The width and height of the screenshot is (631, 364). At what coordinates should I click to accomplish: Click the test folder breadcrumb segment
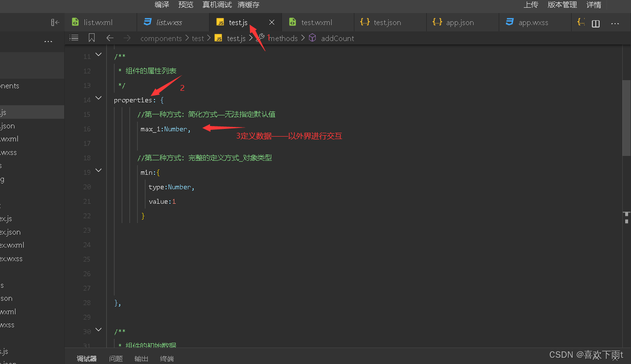tap(198, 38)
